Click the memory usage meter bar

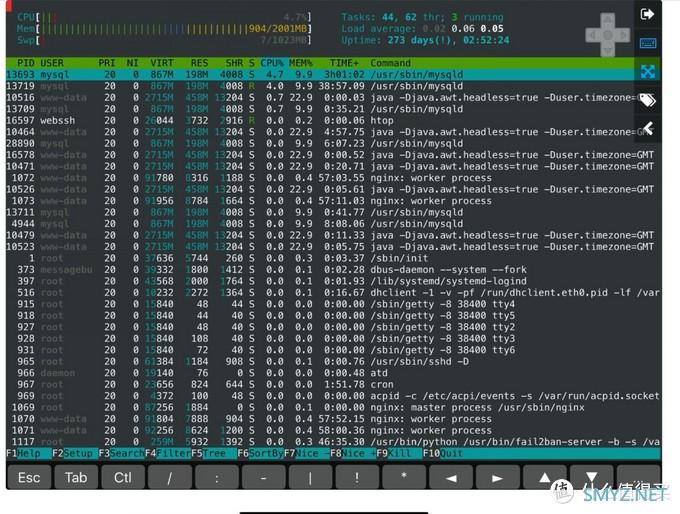164,29
